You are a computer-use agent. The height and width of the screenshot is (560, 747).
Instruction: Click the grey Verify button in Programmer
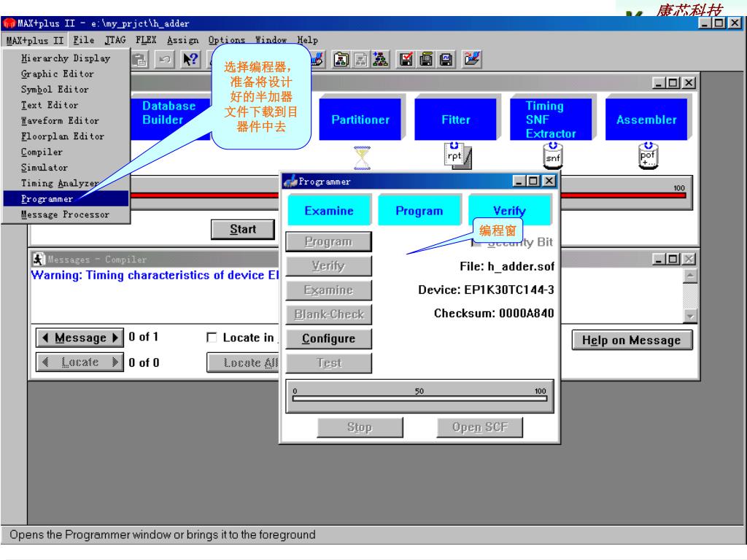pyautogui.click(x=329, y=266)
